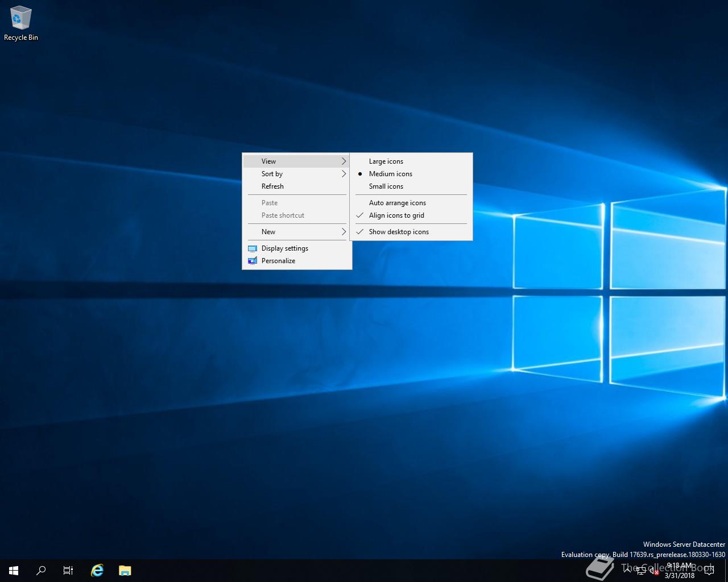Open the Recycle Bin desktop icon
The height and width of the screenshot is (582, 728).
(20, 24)
